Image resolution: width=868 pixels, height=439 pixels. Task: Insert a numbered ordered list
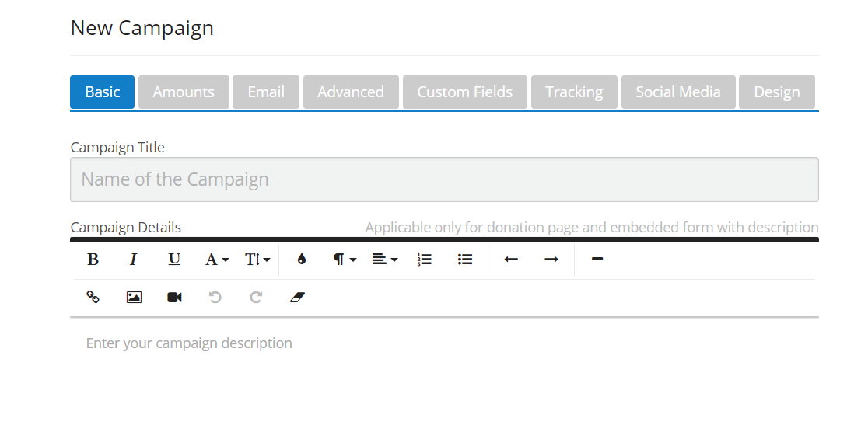424,260
